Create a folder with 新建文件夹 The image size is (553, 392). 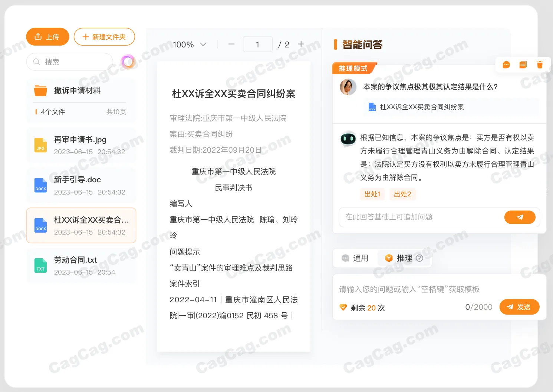click(104, 37)
